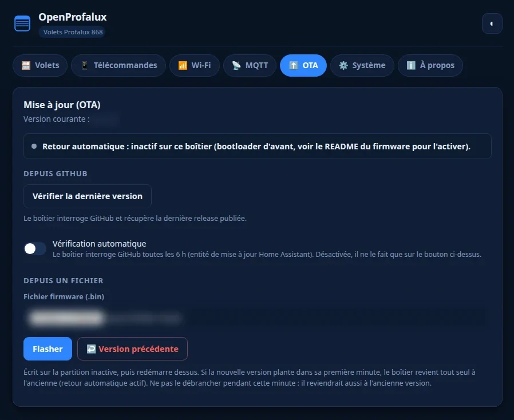Switch to the Télécommandes tab
The width and height of the screenshot is (514, 420).
118,65
